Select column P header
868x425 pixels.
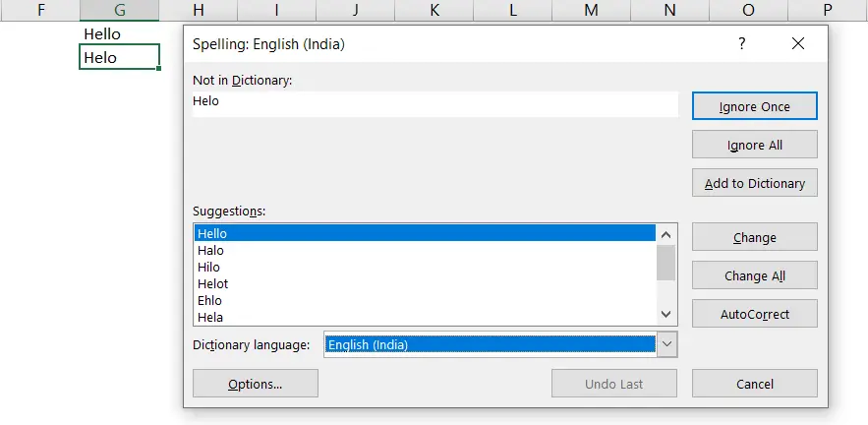click(x=828, y=10)
